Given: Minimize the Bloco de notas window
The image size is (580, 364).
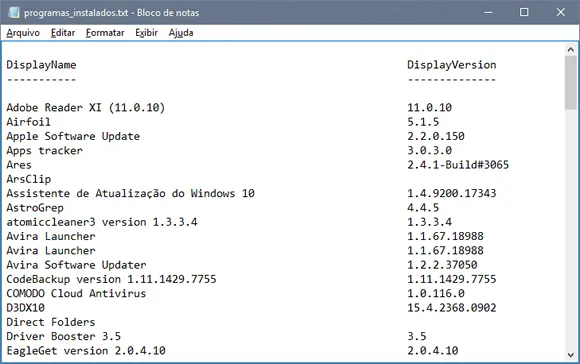Looking at the screenshot, I should point(488,12).
